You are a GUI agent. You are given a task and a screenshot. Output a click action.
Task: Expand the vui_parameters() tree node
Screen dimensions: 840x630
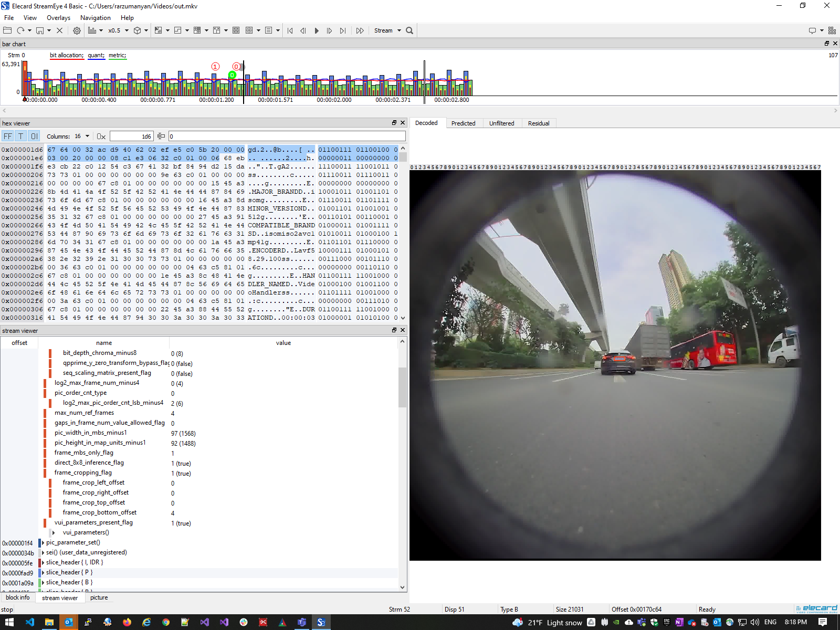54,532
